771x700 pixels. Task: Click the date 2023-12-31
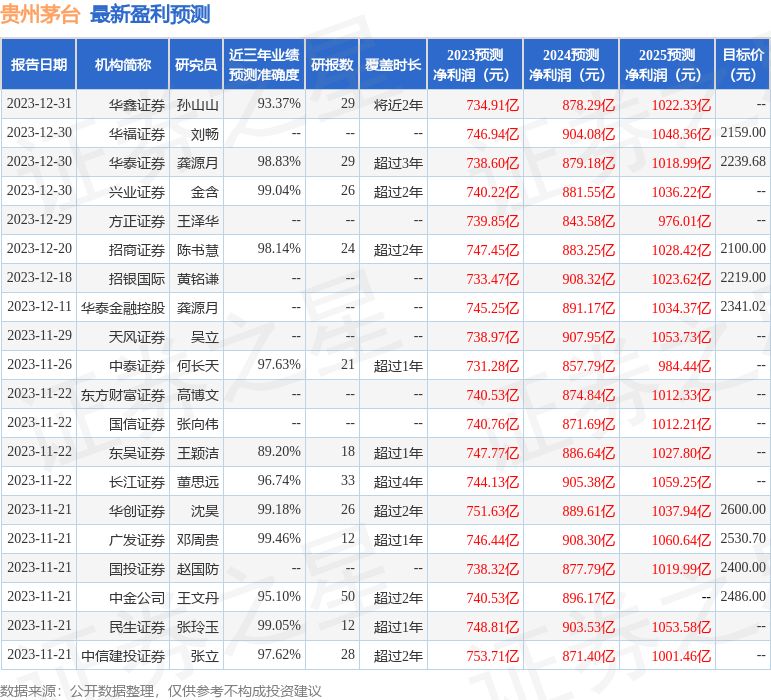click(x=39, y=104)
